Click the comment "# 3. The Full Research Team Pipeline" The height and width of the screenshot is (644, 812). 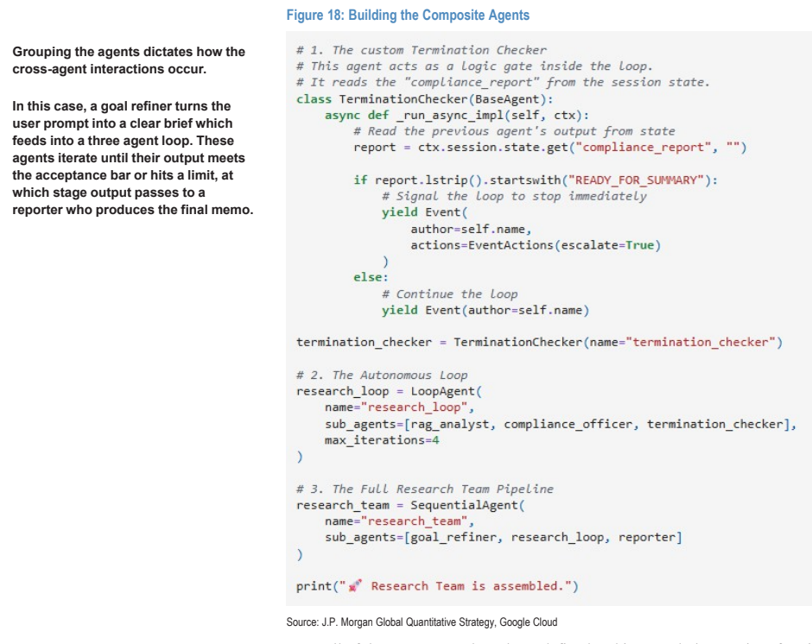(425, 489)
